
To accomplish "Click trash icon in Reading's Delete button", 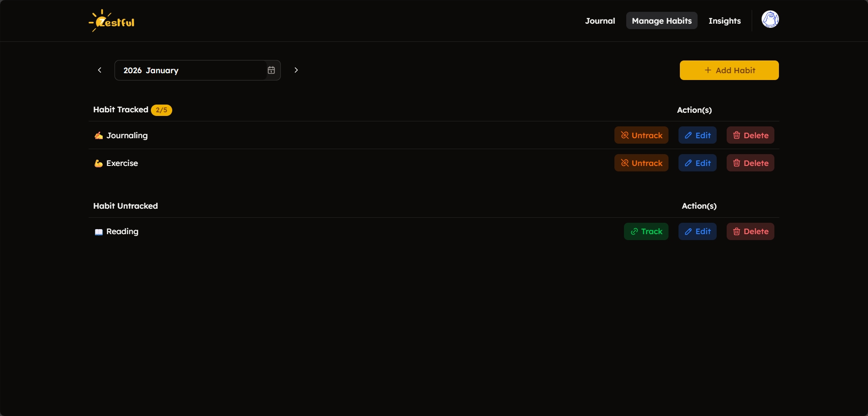I will click(x=737, y=231).
